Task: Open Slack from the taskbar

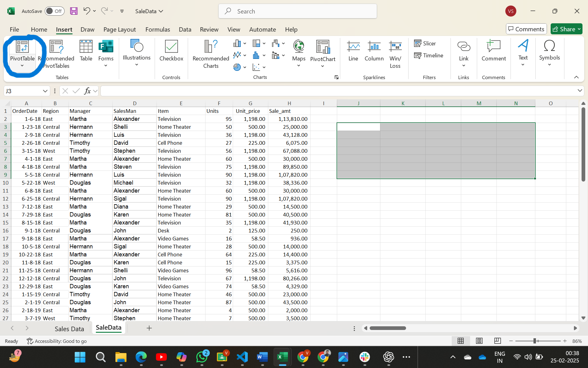Action: click(x=364, y=357)
